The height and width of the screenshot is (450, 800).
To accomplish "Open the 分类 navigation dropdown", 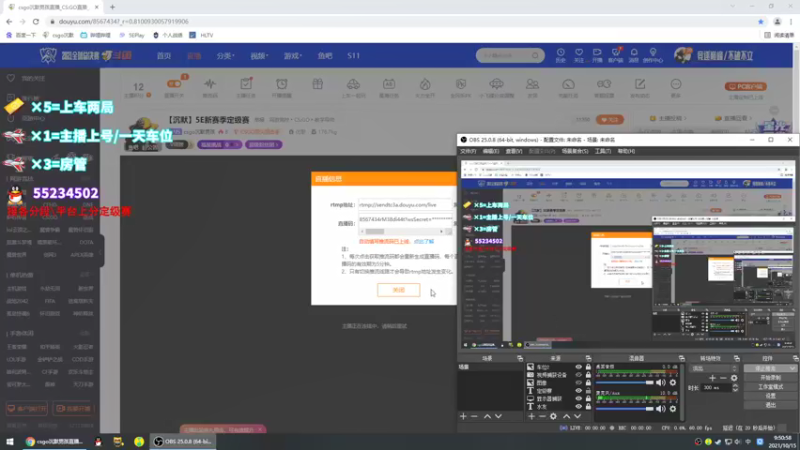I will pyautogui.click(x=225, y=56).
